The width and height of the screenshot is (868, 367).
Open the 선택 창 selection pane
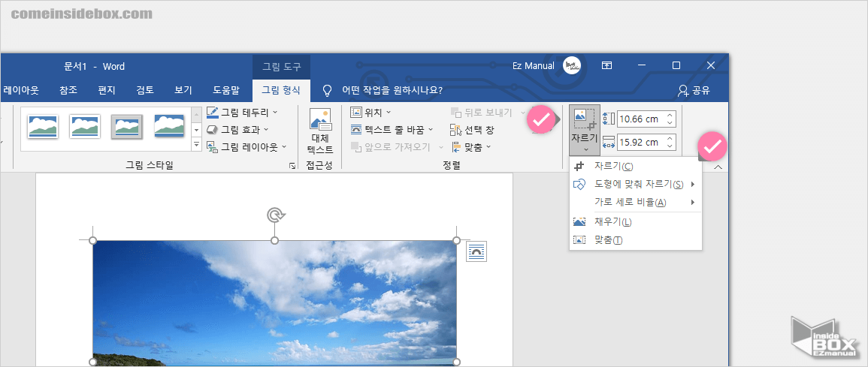(x=472, y=130)
